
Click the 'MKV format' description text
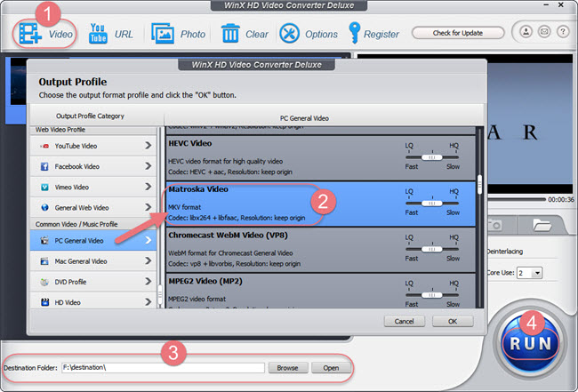185,207
